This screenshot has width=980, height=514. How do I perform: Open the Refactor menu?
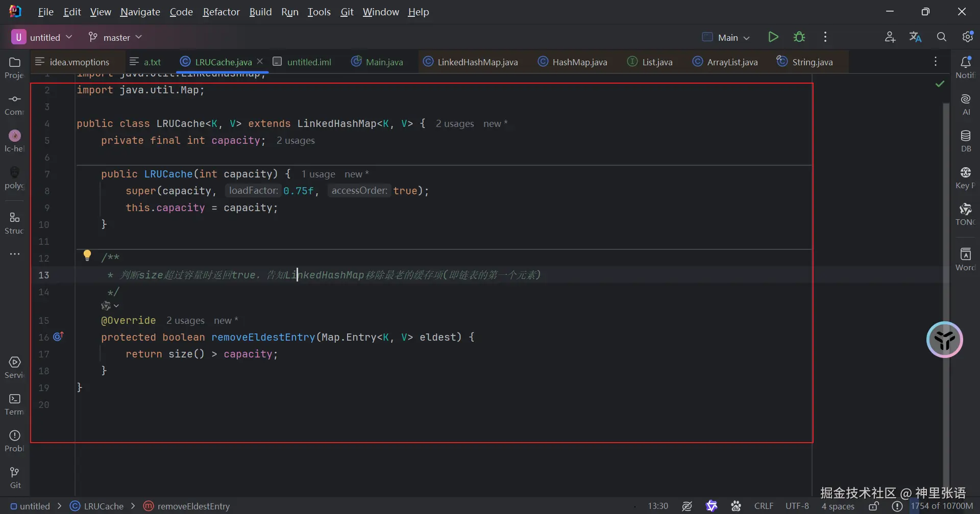(220, 12)
